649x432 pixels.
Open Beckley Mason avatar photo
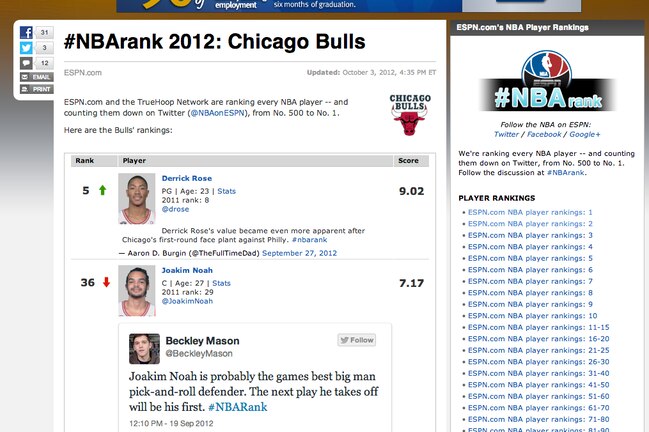pos(144,349)
